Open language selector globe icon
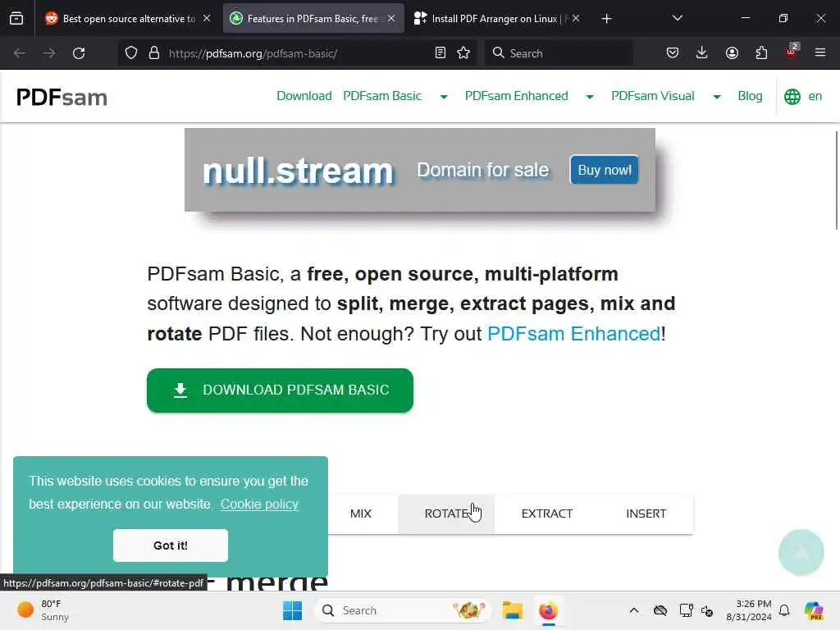Image resolution: width=840 pixels, height=630 pixels. point(792,97)
